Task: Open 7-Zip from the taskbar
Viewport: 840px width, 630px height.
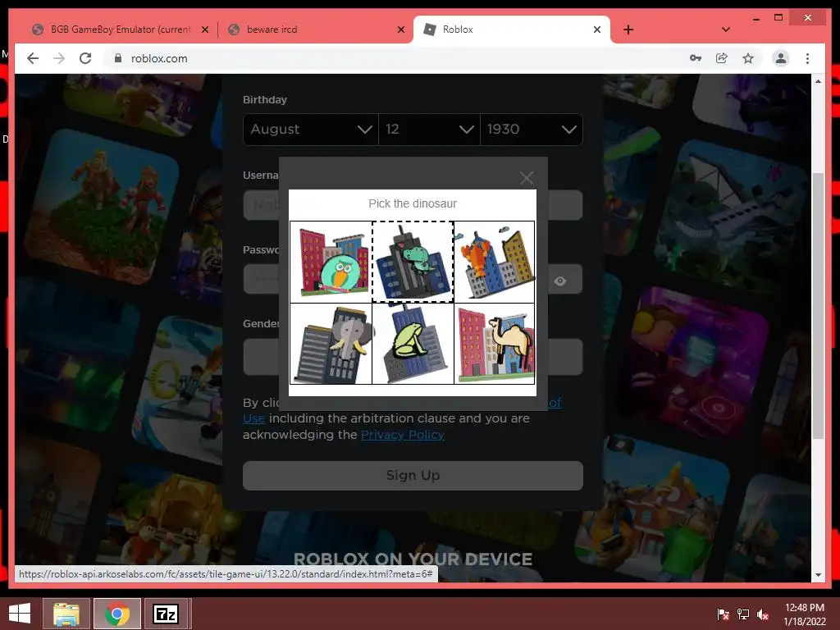Action: click(166, 614)
